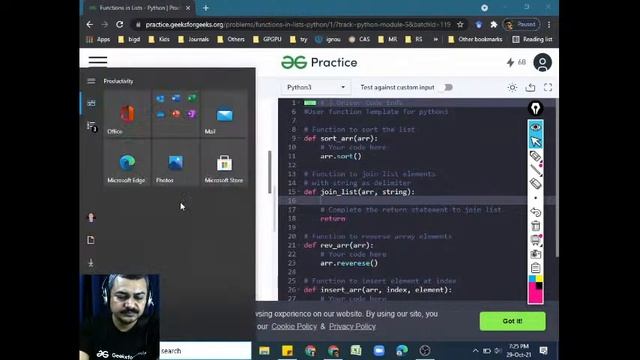Toggle Test against custom input switch
The height and width of the screenshot is (360, 640).
click(x=447, y=87)
